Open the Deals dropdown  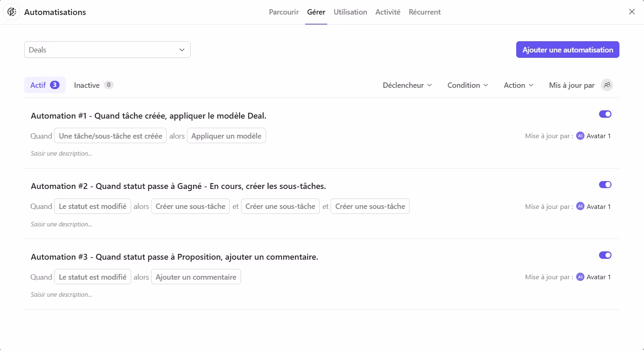pyautogui.click(x=107, y=50)
